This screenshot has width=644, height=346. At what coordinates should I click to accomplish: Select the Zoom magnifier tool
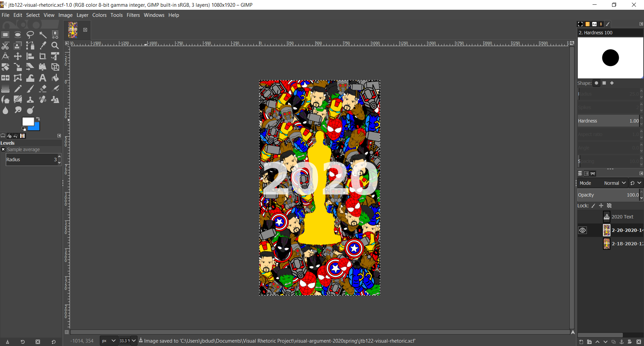pyautogui.click(x=55, y=45)
